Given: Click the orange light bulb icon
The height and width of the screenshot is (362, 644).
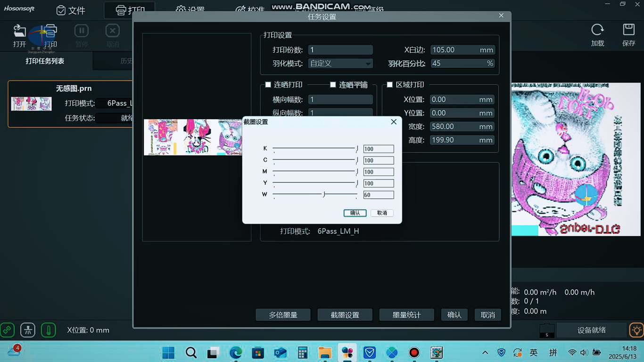Looking at the screenshot, I should click(637, 330).
